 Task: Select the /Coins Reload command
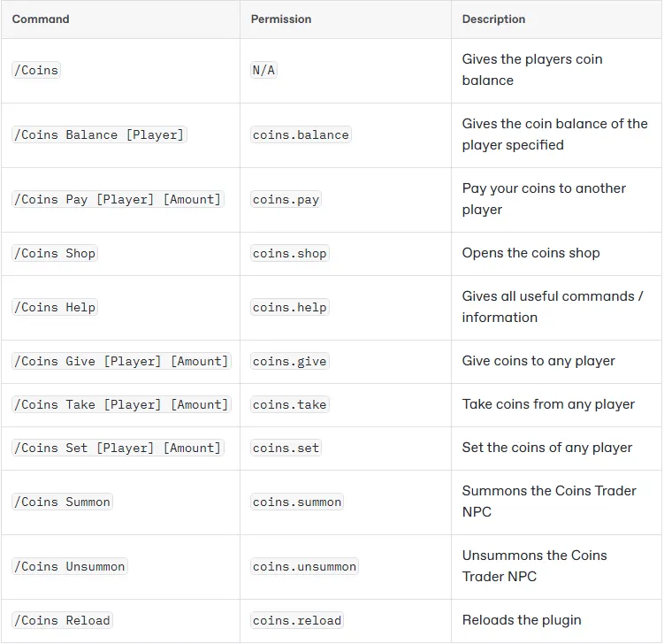[x=62, y=620]
